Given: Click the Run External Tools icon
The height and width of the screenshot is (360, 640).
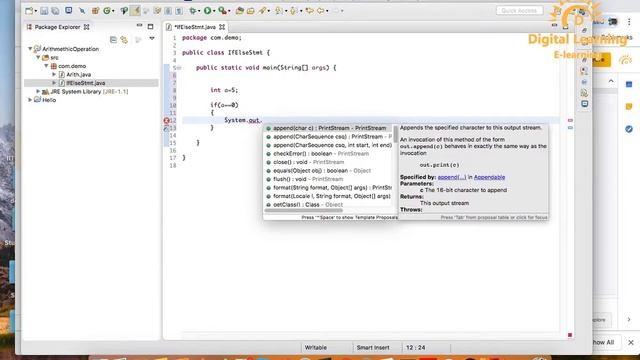Looking at the screenshot, I should click(222, 11).
